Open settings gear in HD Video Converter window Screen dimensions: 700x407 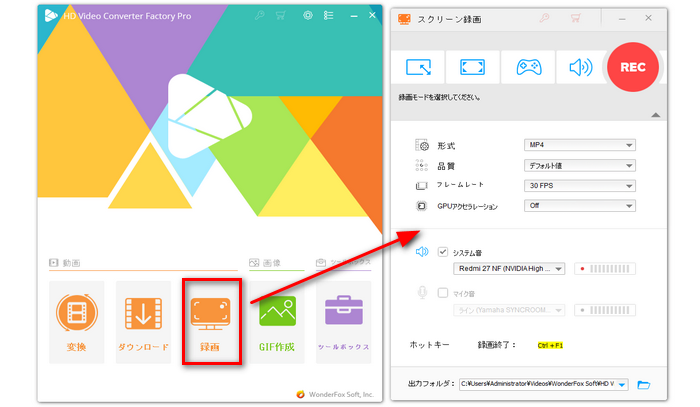click(x=308, y=16)
